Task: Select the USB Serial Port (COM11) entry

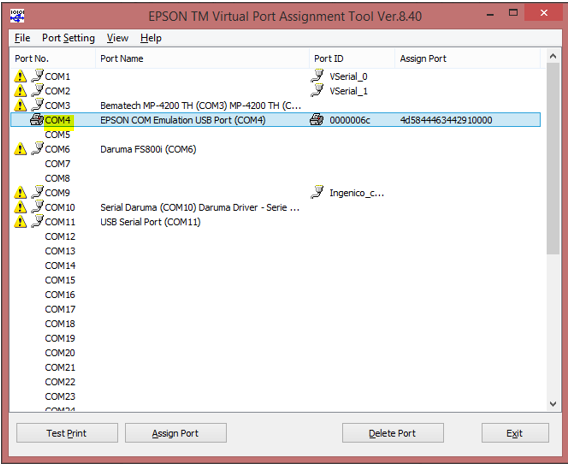Action: click(x=150, y=222)
